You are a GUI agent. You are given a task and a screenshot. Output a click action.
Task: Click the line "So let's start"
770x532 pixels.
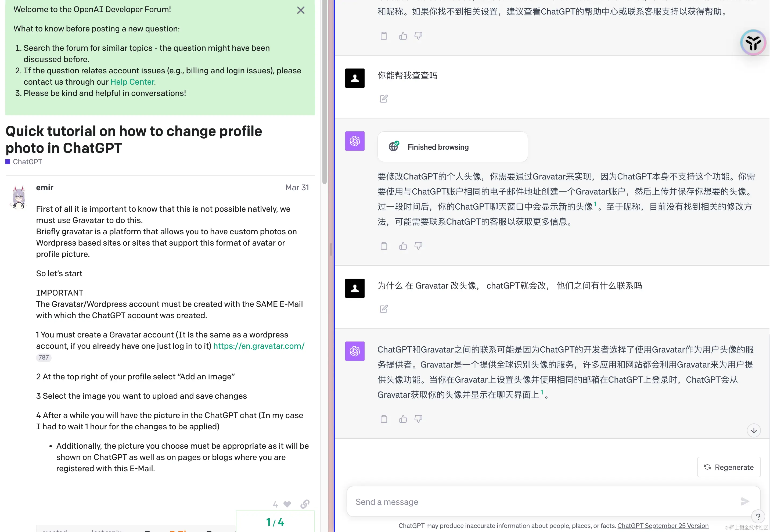click(59, 274)
